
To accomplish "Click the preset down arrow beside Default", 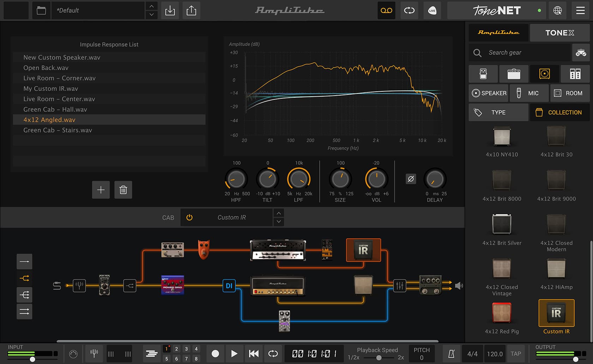I will pyautogui.click(x=151, y=15).
